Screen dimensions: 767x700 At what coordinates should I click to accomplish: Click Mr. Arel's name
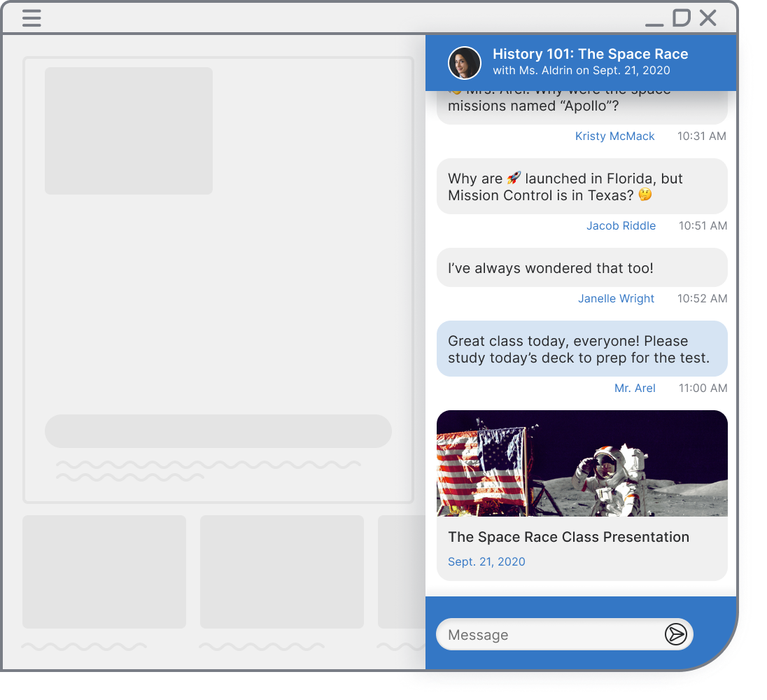point(635,388)
